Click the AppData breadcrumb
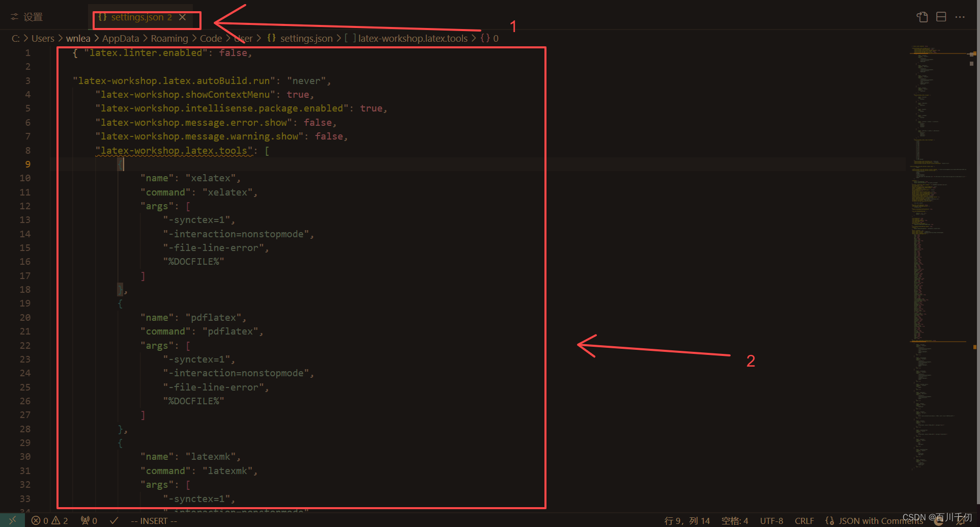Image resolution: width=980 pixels, height=527 pixels. [x=121, y=38]
